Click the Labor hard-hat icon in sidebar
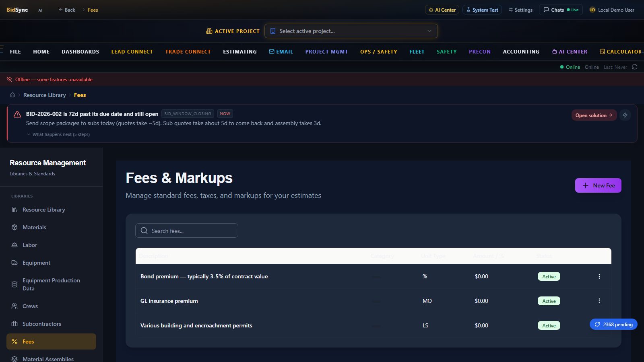The image size is (644, 362). [x=14, y=245]
